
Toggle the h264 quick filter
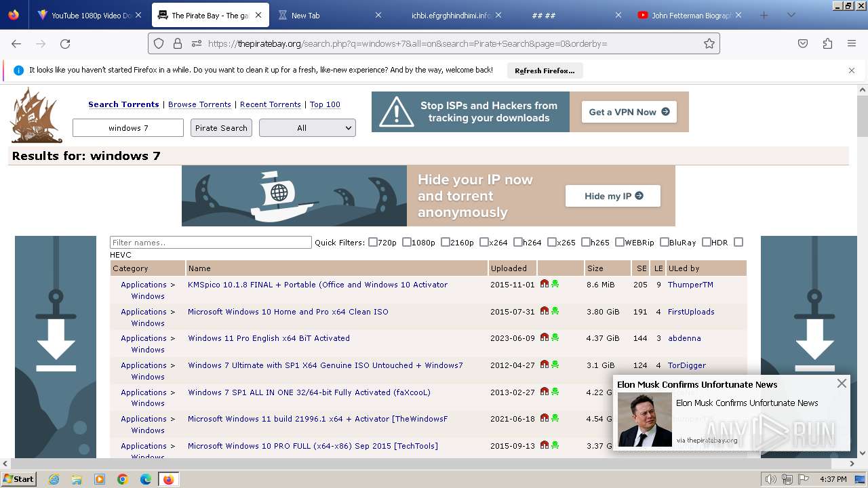[x=518, y=242]
